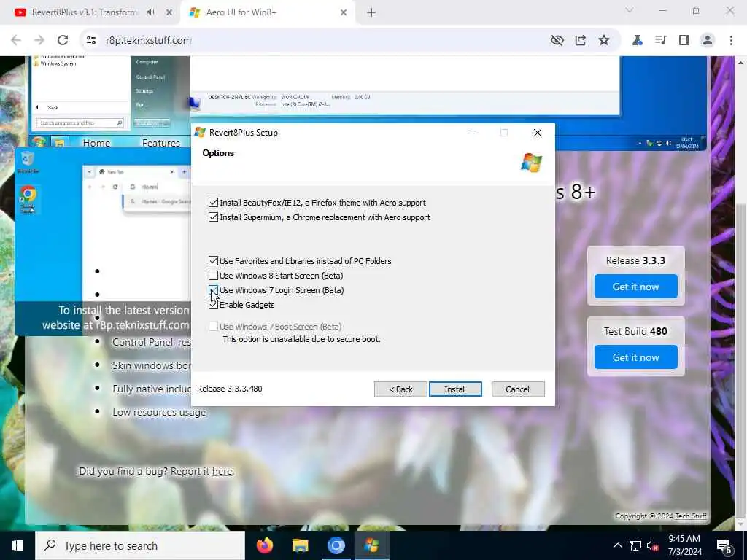Toggle Install Supermium Chrome replacement checkbox

(213, 217)
